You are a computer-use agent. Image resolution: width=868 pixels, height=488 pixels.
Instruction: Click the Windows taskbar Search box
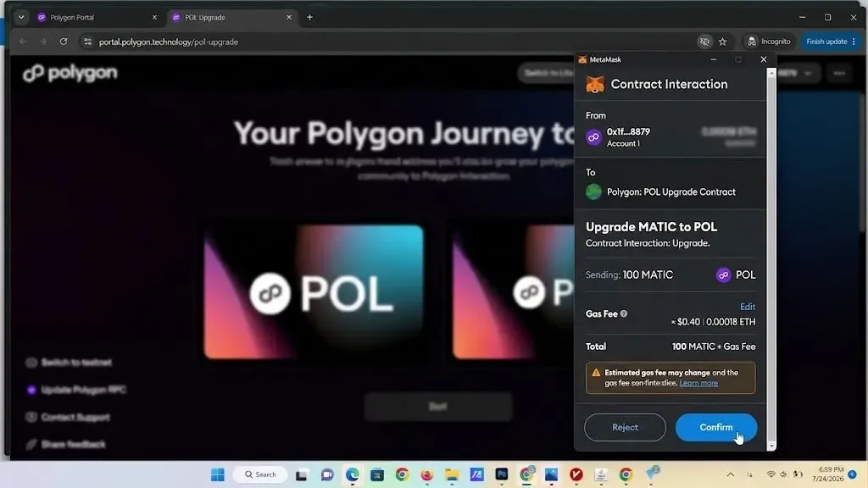coord(260,474)
